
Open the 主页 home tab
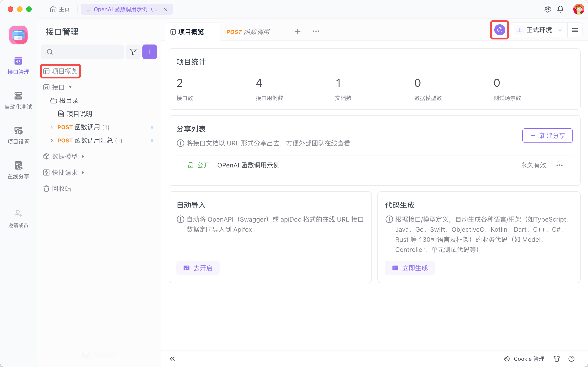tap(60, 9)
